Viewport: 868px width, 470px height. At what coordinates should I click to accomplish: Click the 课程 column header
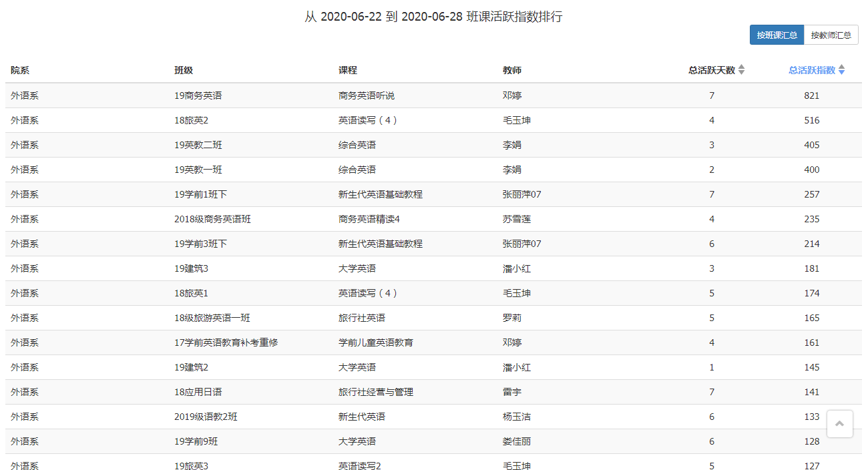coord(348,70)
